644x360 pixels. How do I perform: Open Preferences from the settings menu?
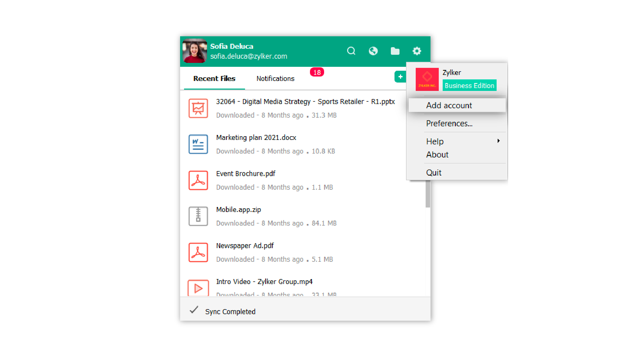[x=449, y=123]
